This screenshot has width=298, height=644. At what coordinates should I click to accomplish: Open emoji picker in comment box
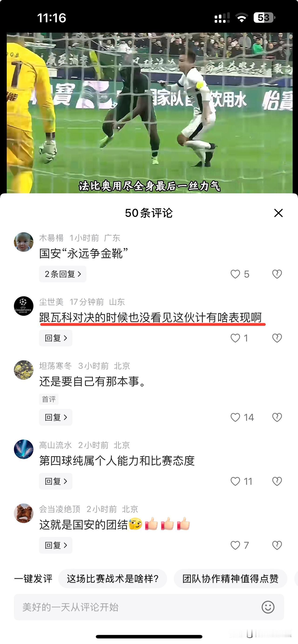pyautogui.click(x=268, y=607)
